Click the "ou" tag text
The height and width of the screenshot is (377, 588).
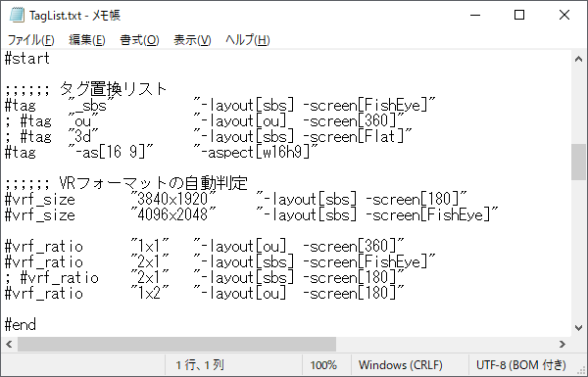tap(83, 121)
